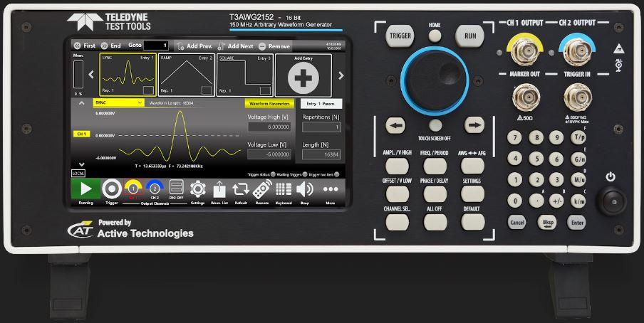Click the left arrow hardware button
The width and height of the screenshot is (644, 323).
(x=395, y=125)
